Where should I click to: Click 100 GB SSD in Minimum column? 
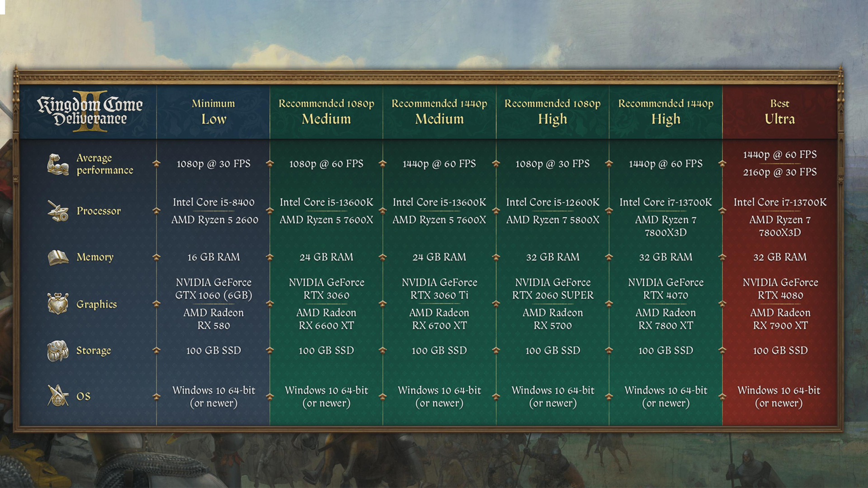tap(213, 351)
